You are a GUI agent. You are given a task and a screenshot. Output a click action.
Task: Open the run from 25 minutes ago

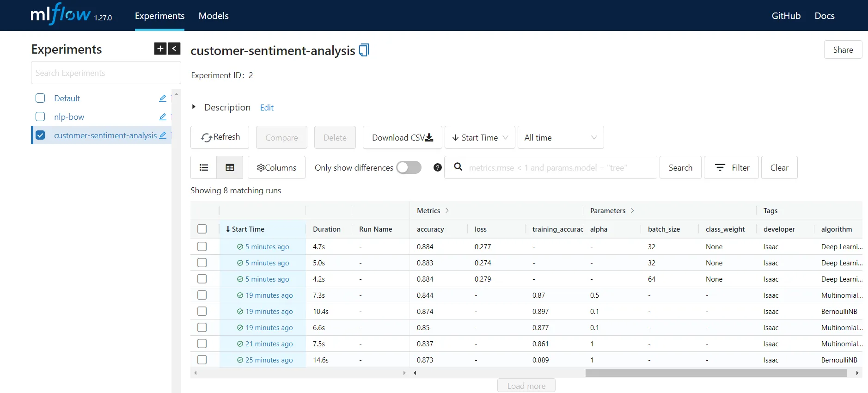tap(269, 360)
